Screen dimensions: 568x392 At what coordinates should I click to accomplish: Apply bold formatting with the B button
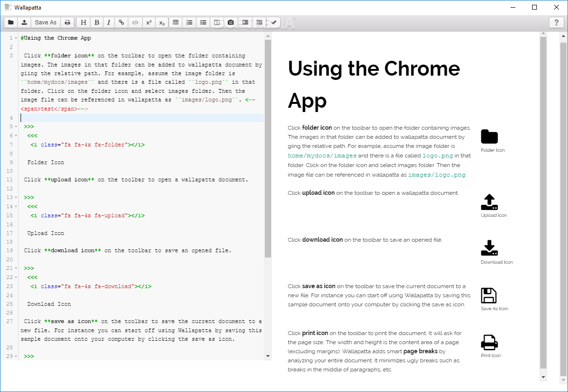tap(97, 22)
